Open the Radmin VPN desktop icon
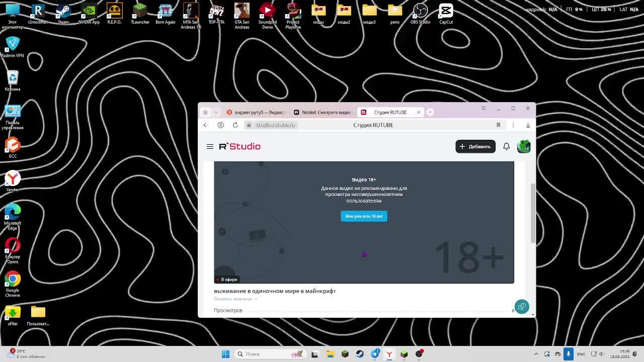The image size is (644, 362). click(x=13, y=47)
